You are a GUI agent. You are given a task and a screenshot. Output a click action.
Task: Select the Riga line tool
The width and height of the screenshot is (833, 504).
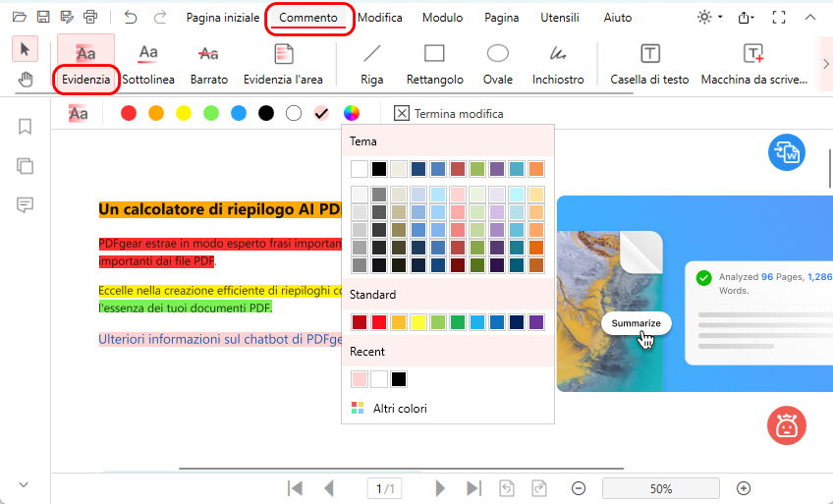click(x=372, y=65)
